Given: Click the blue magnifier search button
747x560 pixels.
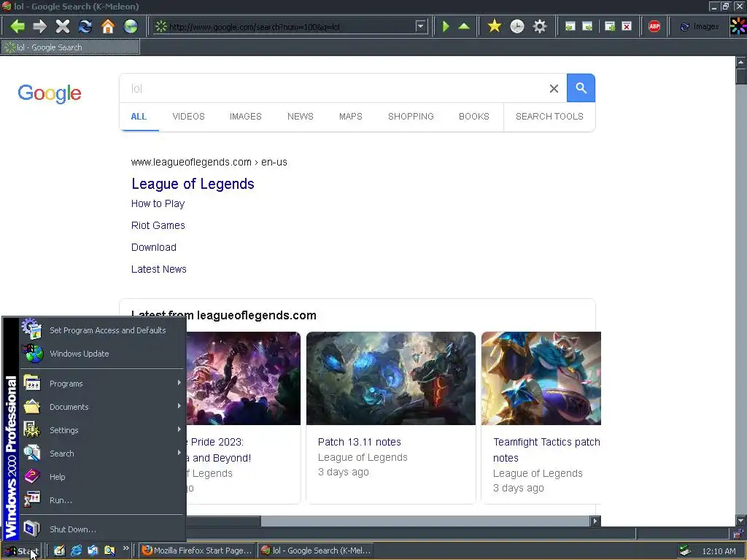Looking at the screenshot, I should (581, 88).
